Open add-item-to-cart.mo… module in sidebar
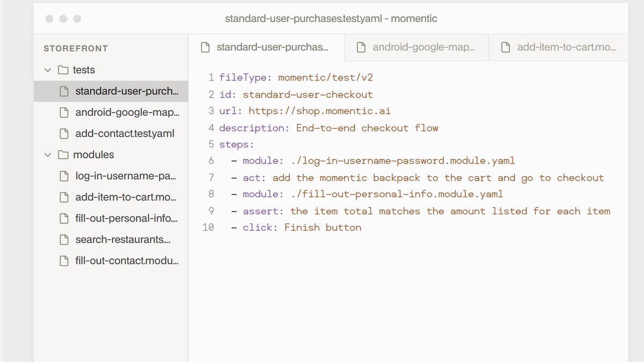 (x=111, y=197)
